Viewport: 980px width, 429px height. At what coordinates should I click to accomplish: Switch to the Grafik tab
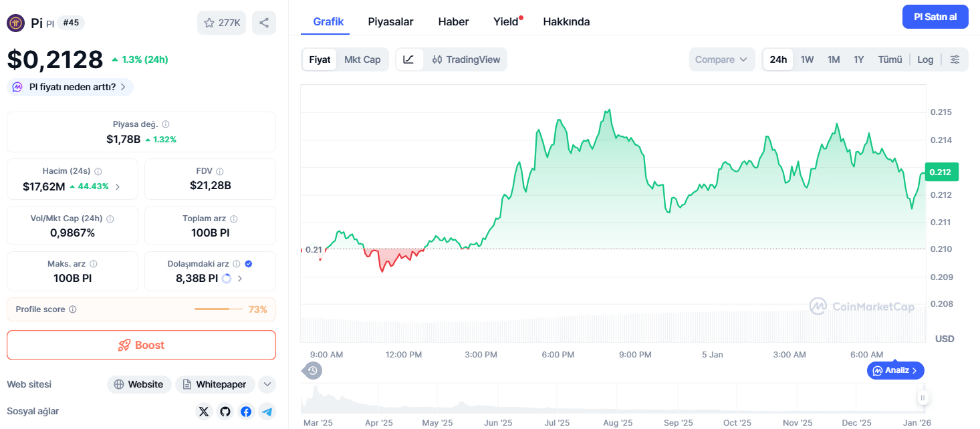tap(328, 21)
